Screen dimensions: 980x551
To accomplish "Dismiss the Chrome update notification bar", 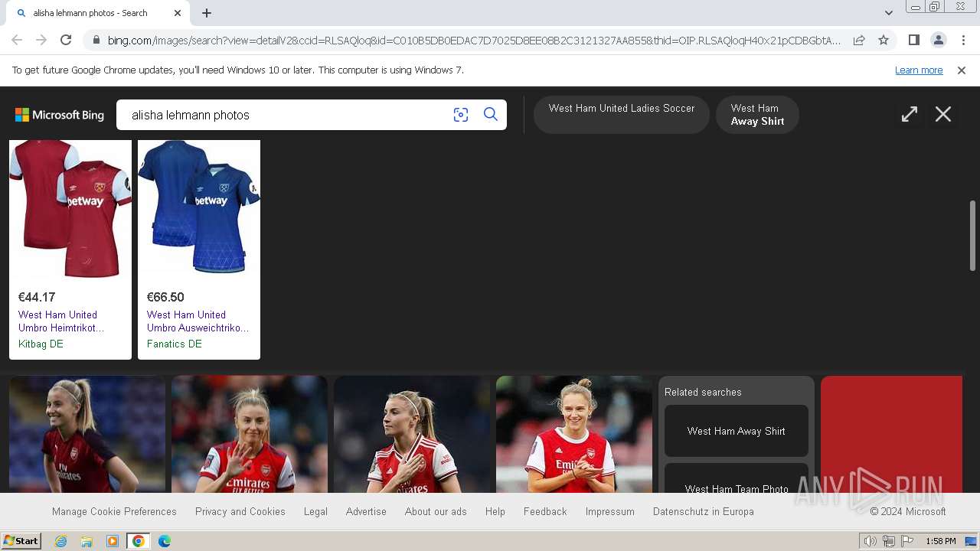I will coord(962,70).
